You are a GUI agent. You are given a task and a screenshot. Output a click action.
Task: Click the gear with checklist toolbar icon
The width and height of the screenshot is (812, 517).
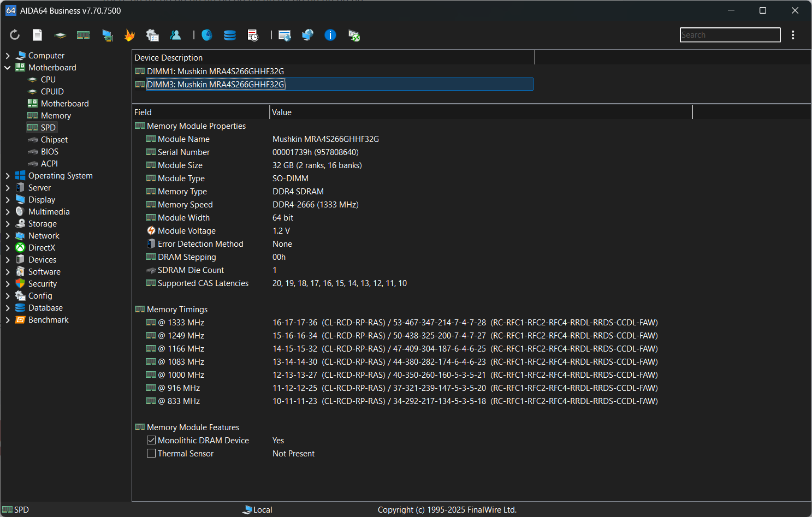152,35
